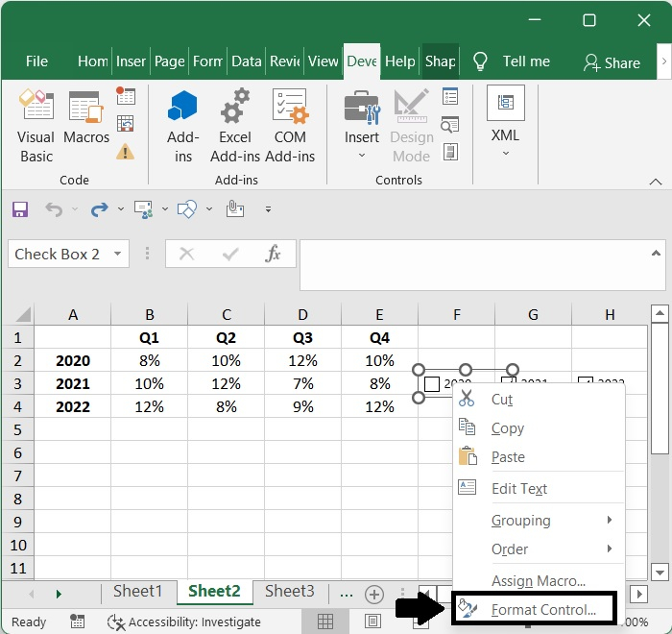
Task: Click the macro security warning icon
Action: coord(125,152)
